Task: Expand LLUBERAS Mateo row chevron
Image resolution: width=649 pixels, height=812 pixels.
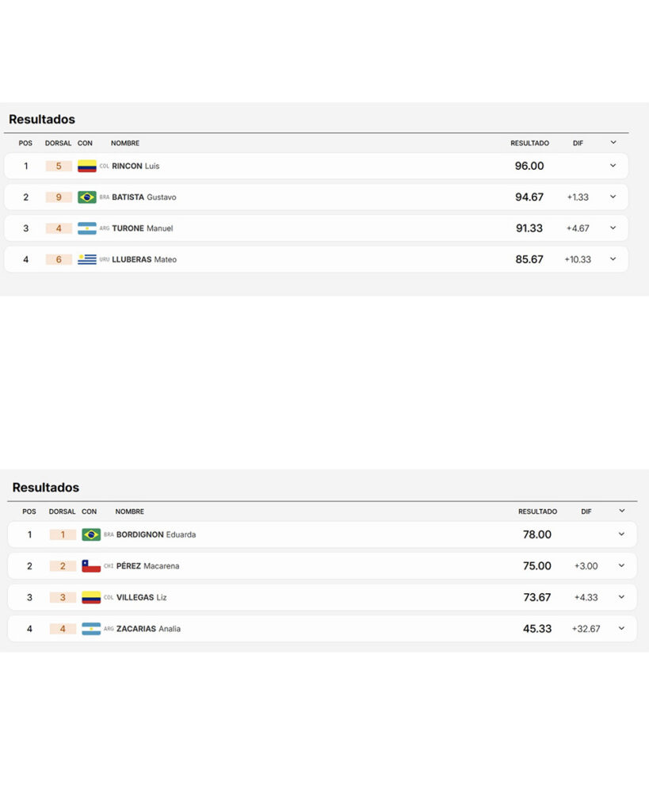Action: pyautogui.click(x=613, y=259)
